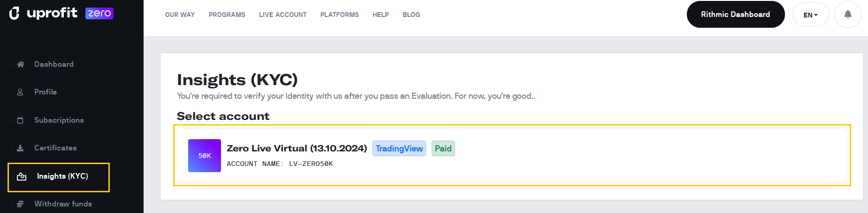Click the Profile person icon
This screenshot has height=213, width=868.
20,92
